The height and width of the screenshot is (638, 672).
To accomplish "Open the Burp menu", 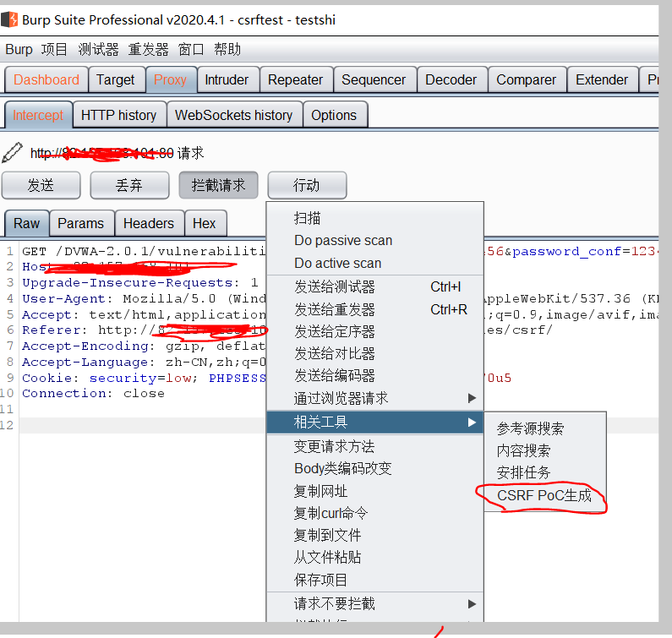I will tap(19, 49).
